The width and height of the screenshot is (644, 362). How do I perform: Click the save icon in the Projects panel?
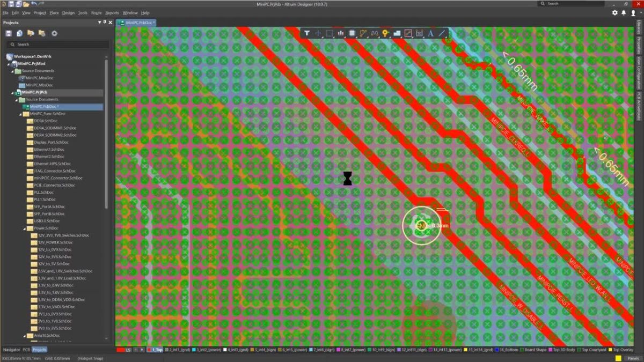(8, 33)
